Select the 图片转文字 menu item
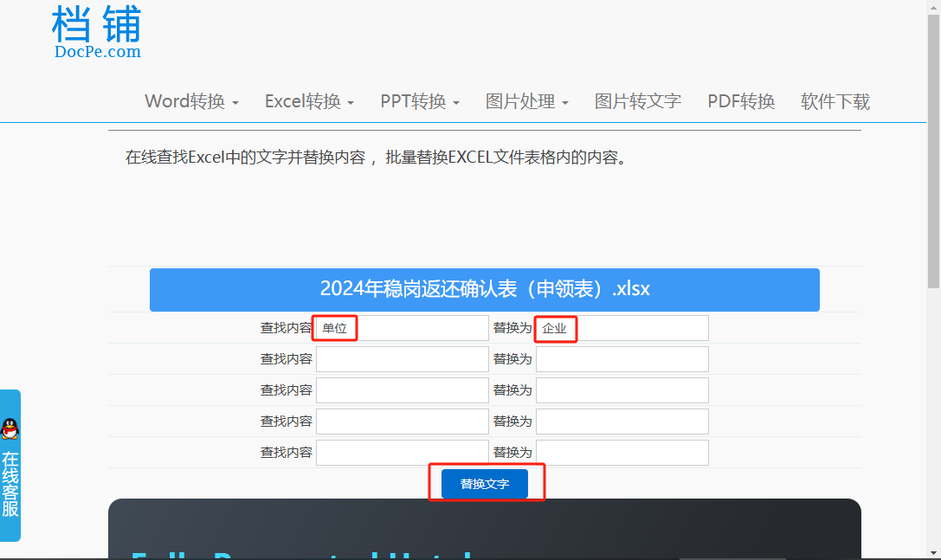Viewport: 941px width, 560px height. pyautogui.click(x=637, y=100)
